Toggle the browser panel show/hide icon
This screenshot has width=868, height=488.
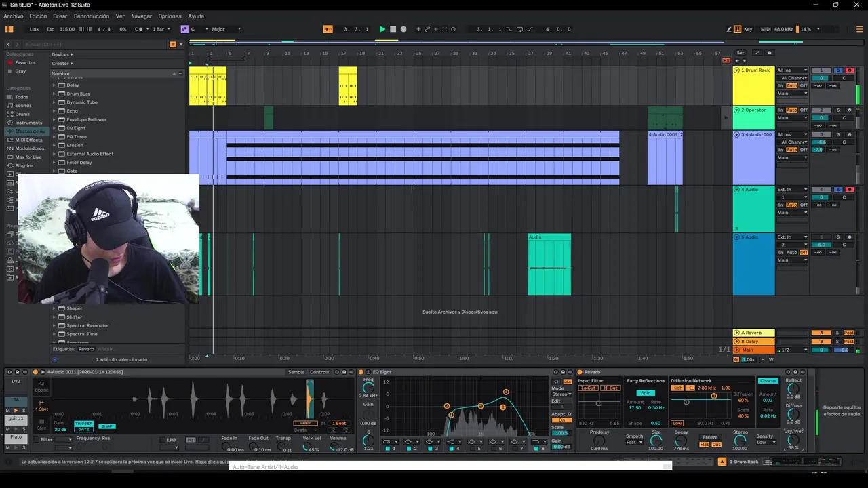click(x=9, y=29)
